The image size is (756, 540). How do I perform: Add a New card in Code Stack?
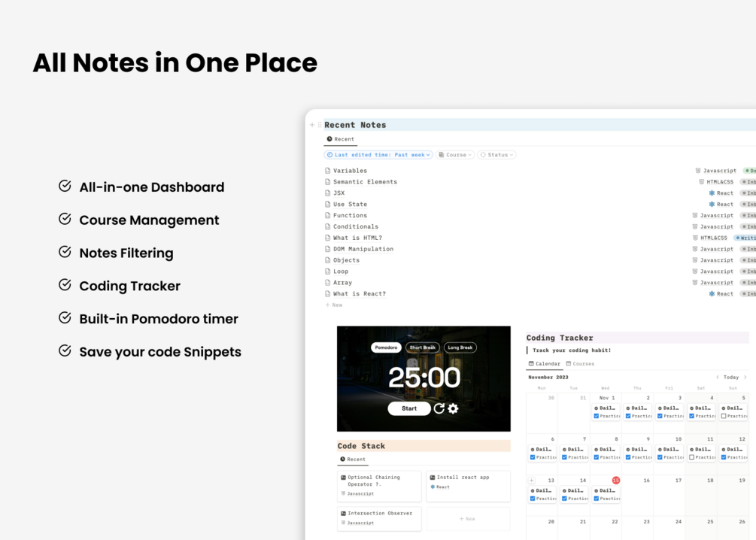(x=468, y=519)
